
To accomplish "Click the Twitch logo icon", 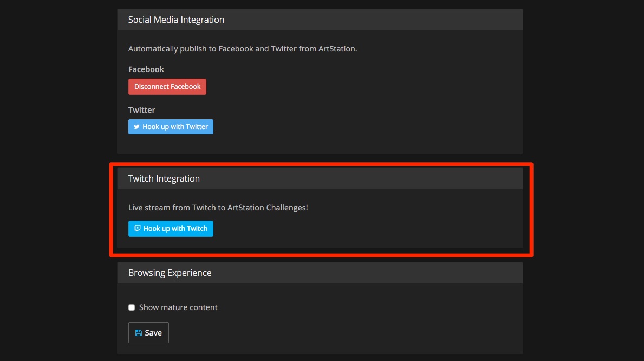I will coord(138,228).
